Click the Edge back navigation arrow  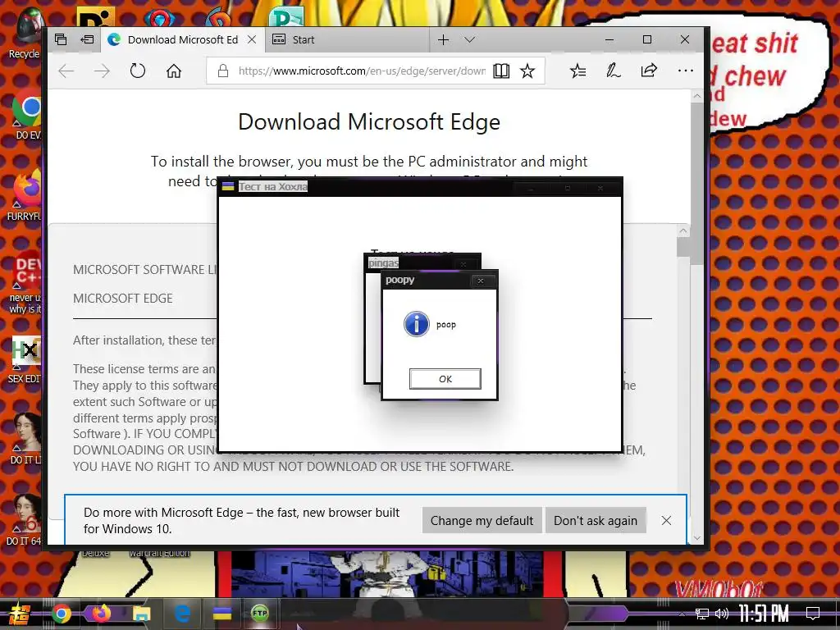66,71
